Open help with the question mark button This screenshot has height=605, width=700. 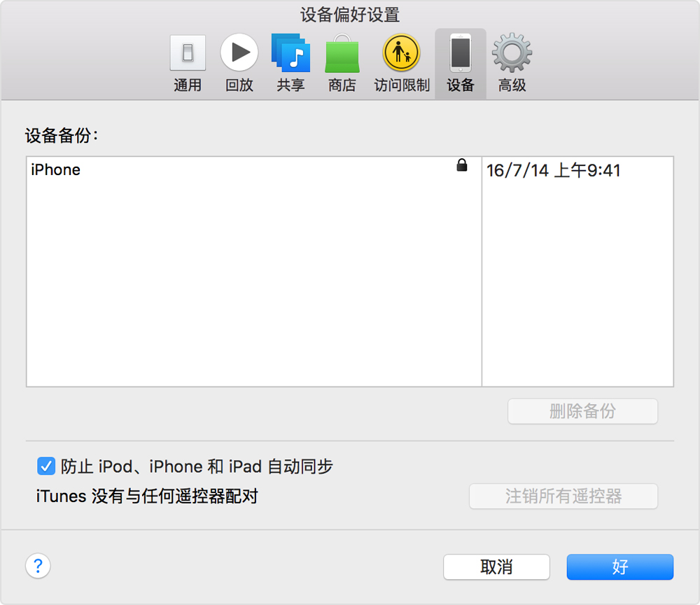click(x=38, y=566)
